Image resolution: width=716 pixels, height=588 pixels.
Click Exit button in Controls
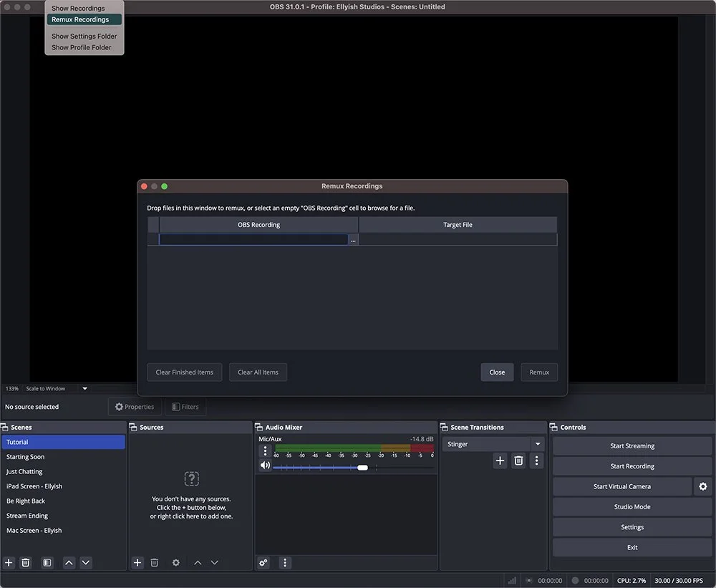point(632,547)
